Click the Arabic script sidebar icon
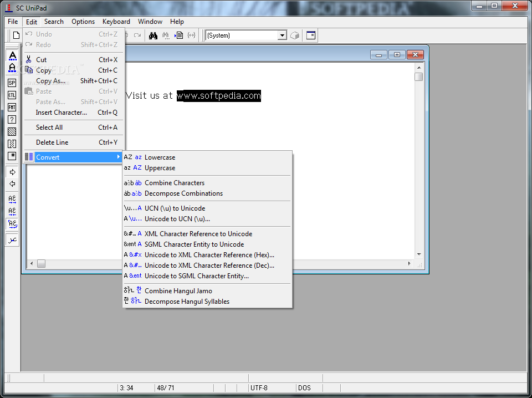 click(x=12, y=240)
